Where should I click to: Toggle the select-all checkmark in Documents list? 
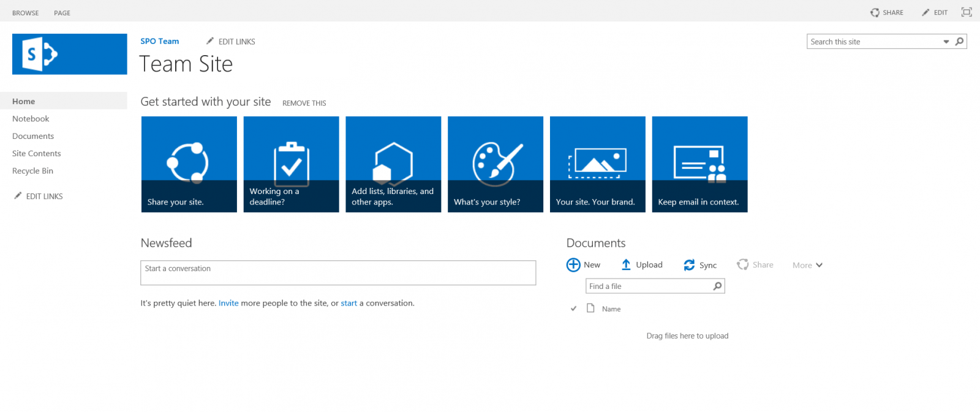pyautogui.click(x=573, y=309)
